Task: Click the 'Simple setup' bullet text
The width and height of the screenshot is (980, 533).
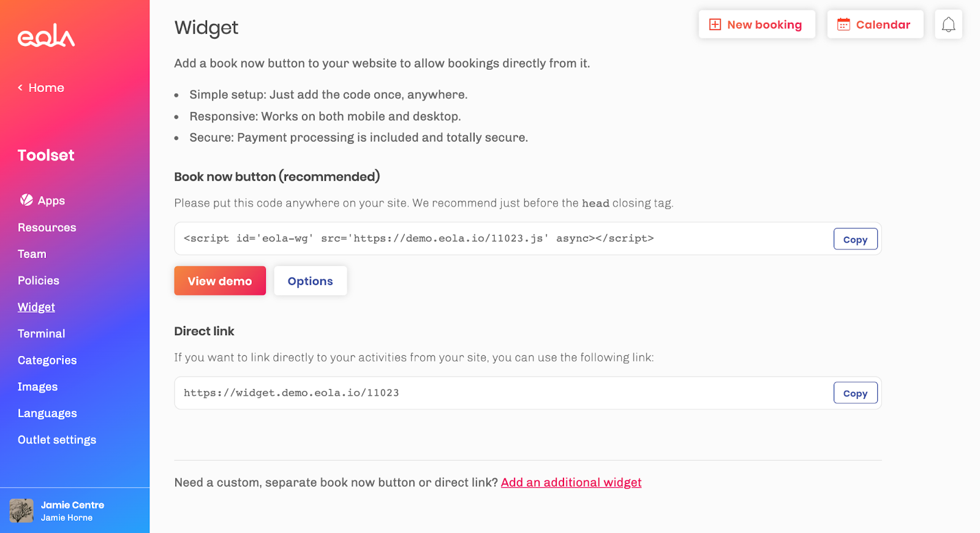Action: (x=328, y=94)
